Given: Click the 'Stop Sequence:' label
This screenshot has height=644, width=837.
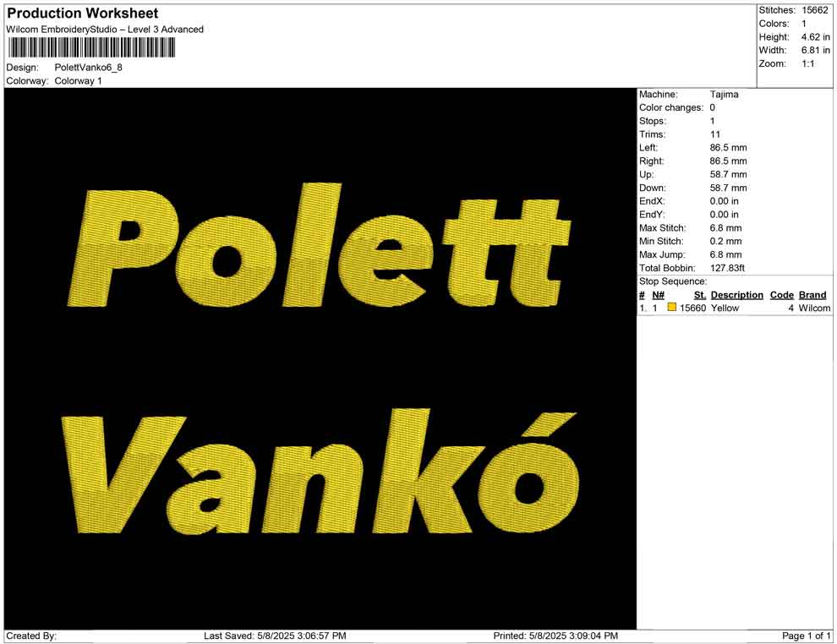Looking at the screenshot, I should tap(673, 281).
